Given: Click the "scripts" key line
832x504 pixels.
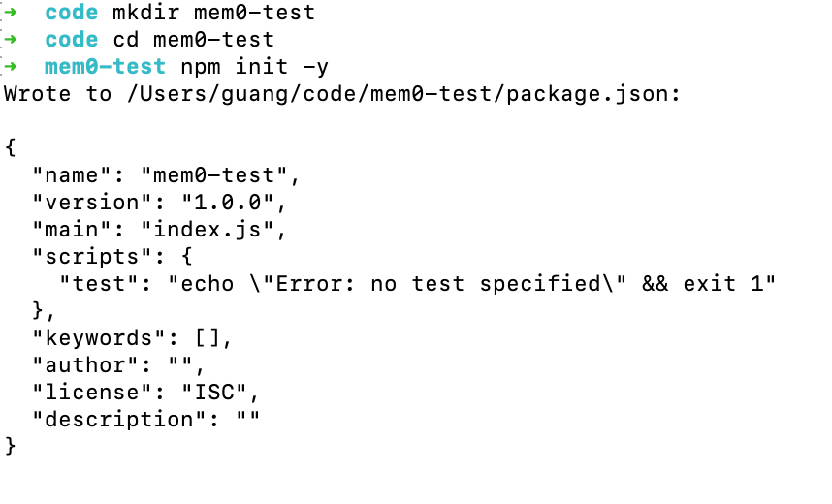Looking at the screenshot, I should [x=112, y=257].
